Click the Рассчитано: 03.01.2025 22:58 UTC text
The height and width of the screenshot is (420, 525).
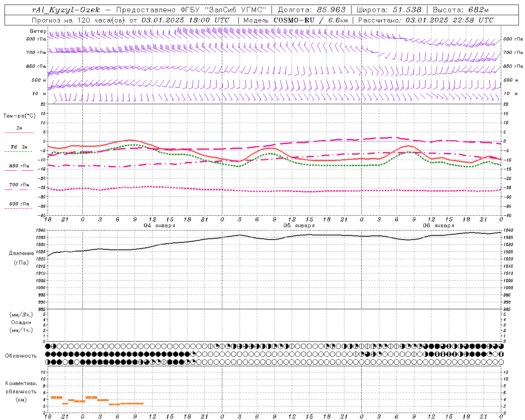coord(426,20)
